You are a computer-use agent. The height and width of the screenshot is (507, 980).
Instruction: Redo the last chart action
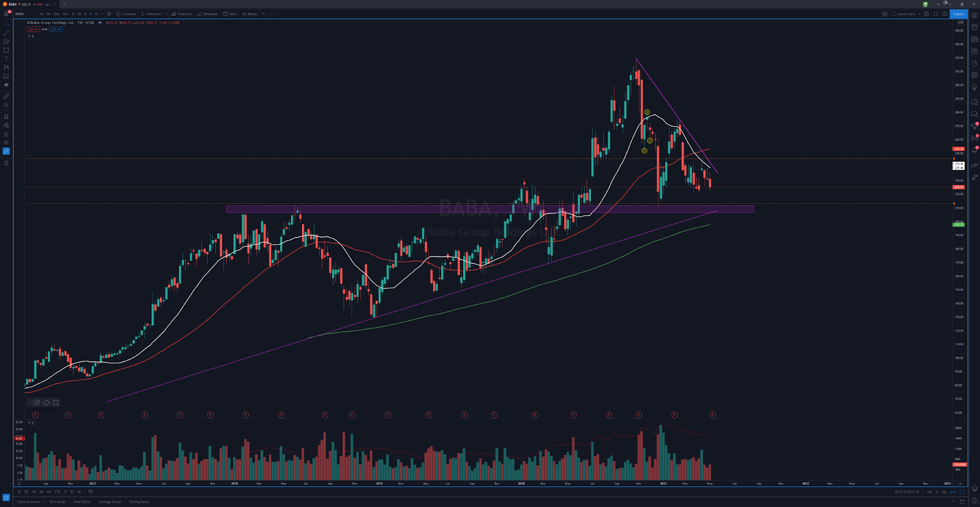(270, 13)
